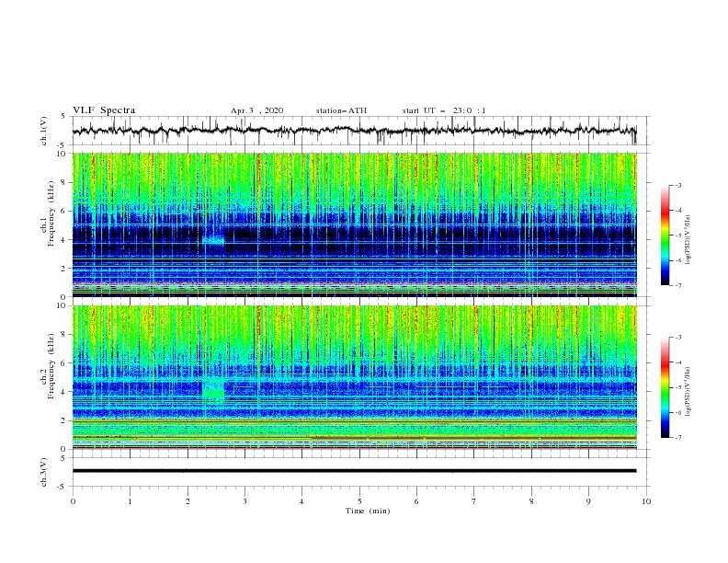
Task: Click the "1" tick on the Time axis
Action: coord(130,501)
